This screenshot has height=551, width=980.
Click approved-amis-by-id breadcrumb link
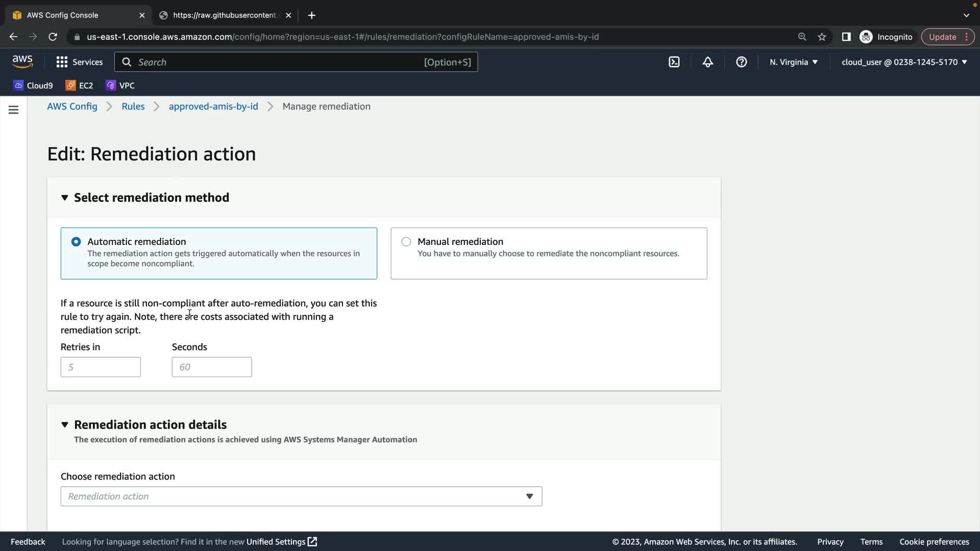[213, 106]
